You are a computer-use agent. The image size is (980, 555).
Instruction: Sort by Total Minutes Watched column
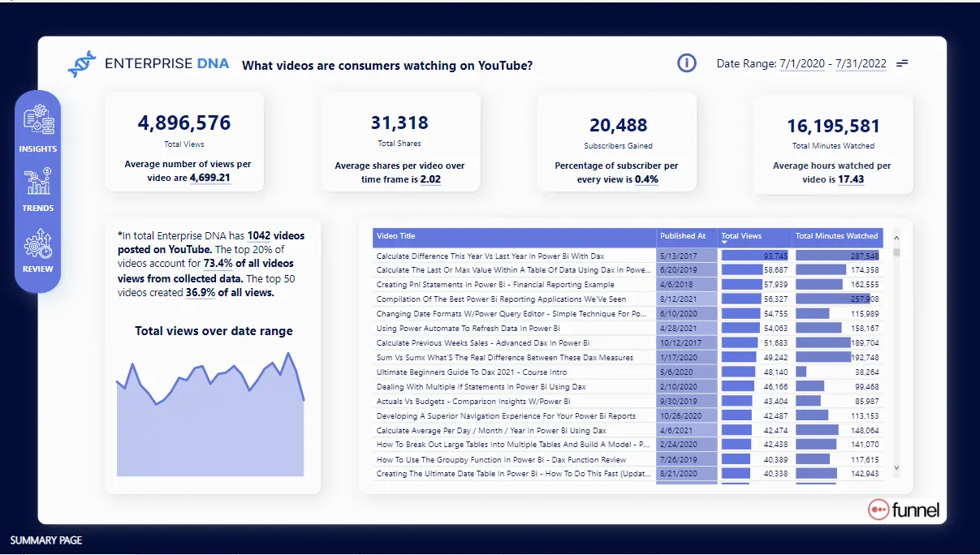click(836, 236)
